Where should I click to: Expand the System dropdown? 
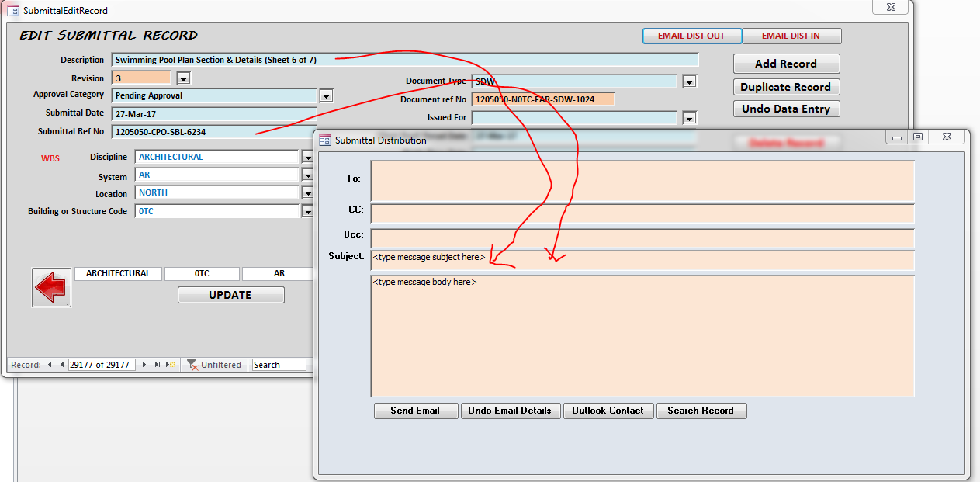pyautogui.click(x=307, y=175)
